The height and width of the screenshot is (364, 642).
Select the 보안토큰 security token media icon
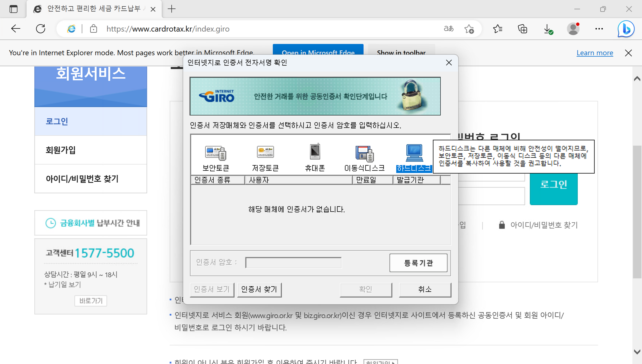215,153
